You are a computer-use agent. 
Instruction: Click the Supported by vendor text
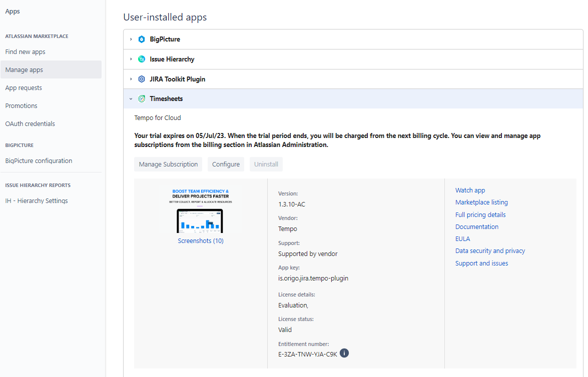[x=307, y=253]
